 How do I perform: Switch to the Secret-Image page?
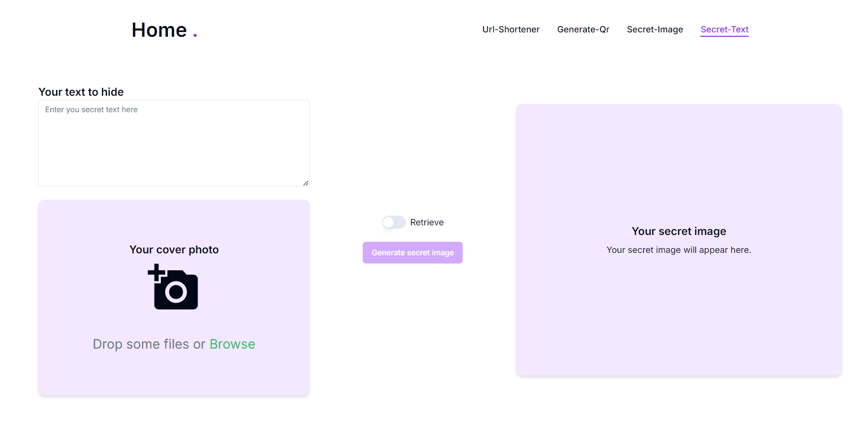point(655,29)
